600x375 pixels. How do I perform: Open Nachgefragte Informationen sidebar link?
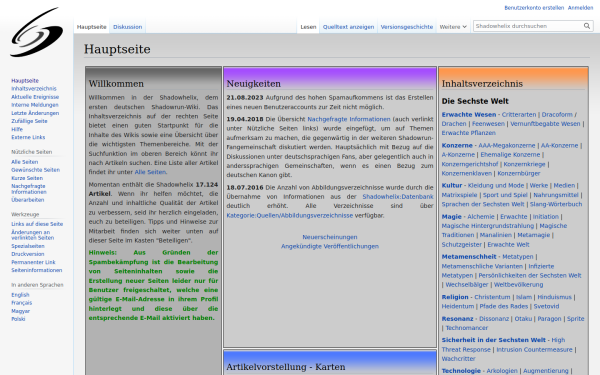29,189
